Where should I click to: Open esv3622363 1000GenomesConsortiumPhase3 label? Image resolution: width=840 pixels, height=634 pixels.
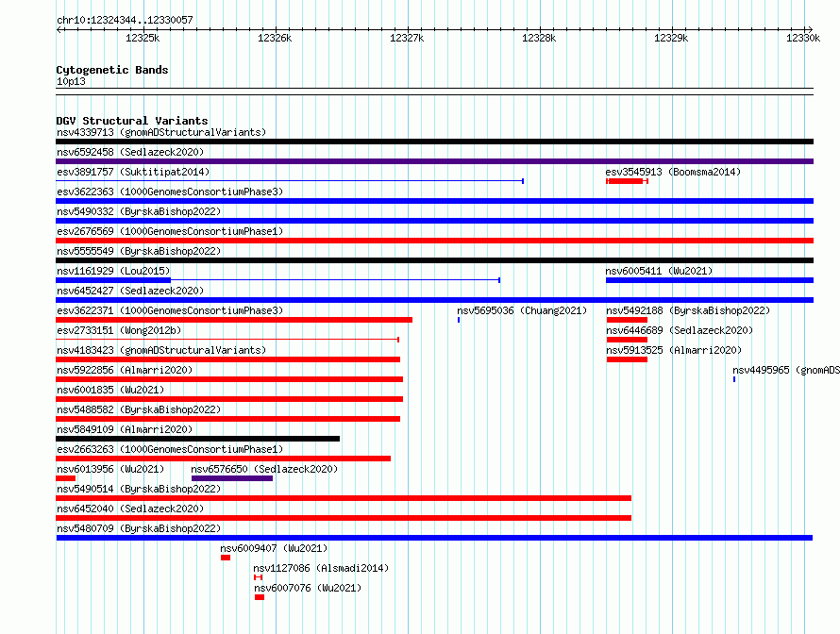pos(170,192)
